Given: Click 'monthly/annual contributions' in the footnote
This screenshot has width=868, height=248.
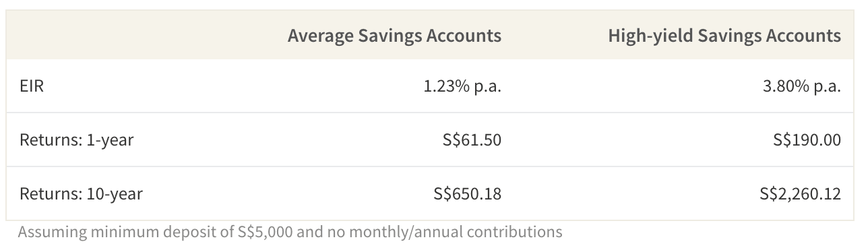Looking at the screenshot, I should (445, 232).
